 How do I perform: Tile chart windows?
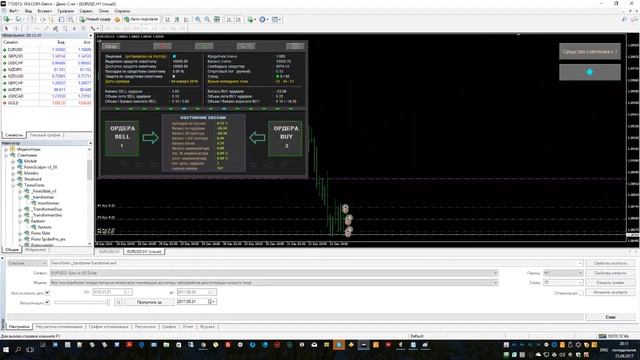click(217, 19)
